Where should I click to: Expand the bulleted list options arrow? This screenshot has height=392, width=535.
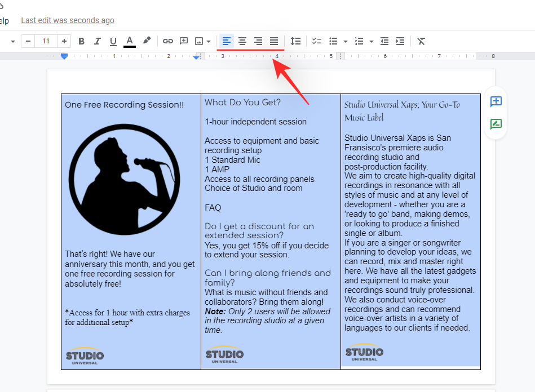345,41
